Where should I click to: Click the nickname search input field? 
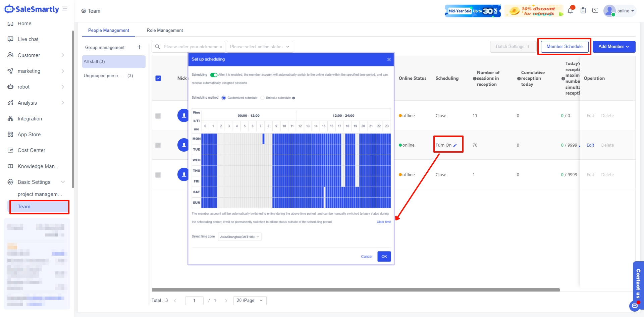coord(192,47)
